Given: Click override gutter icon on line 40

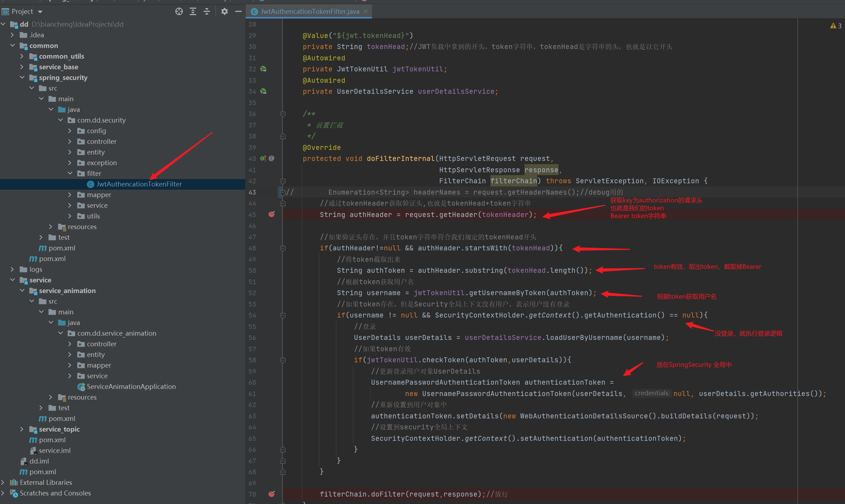Looking at the screenshot, I should (263, 158).
